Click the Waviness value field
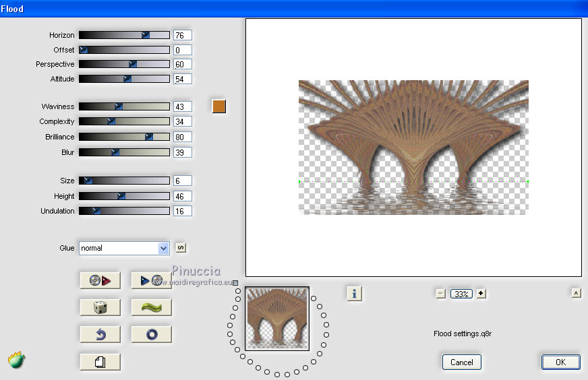Viewport: 588px width, 380px height. click(x=182, y=106)
